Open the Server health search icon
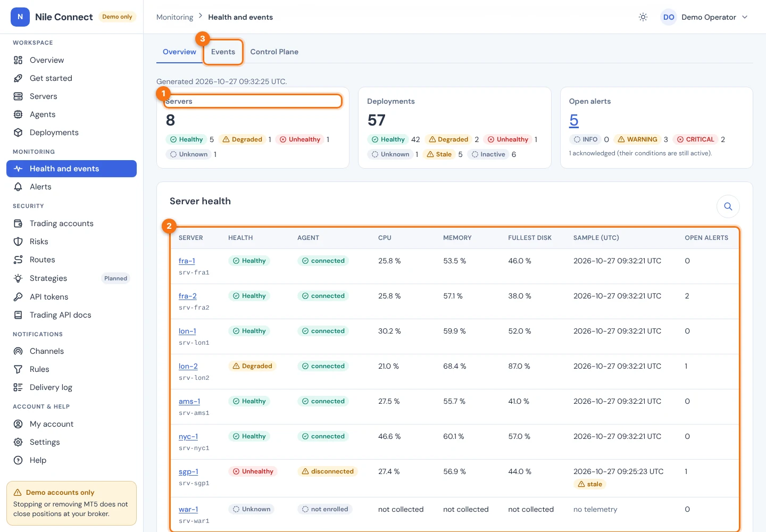The height and width of the screenshot is (532, 766). point(728,206)
